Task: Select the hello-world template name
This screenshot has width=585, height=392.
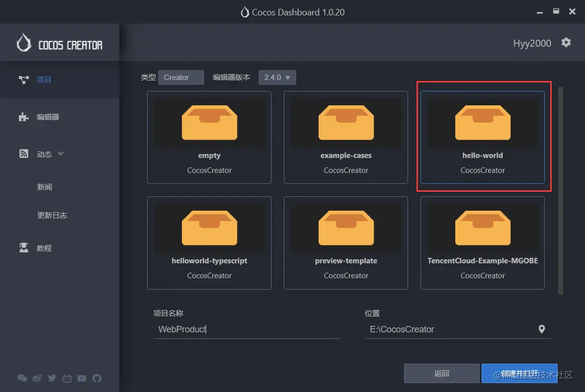Action: (x=483, y=156)
